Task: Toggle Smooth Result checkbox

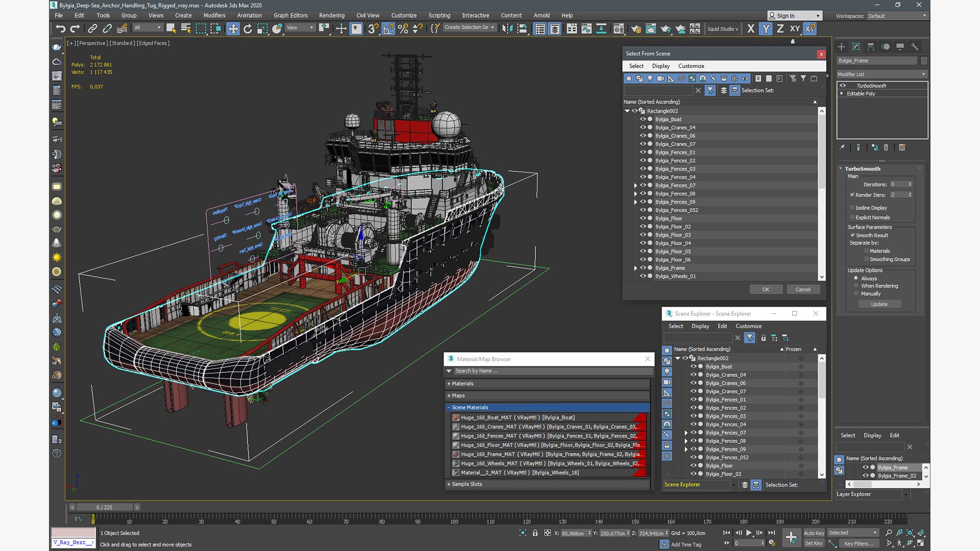Action: click(852, 235)
